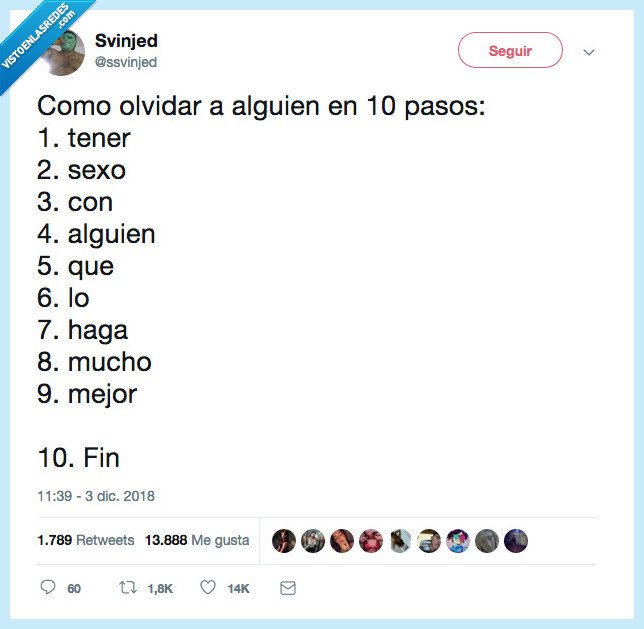This screenshot has height=629, width=644.
Task: Like the tweet with the heart icon
Action: (208, 588)
